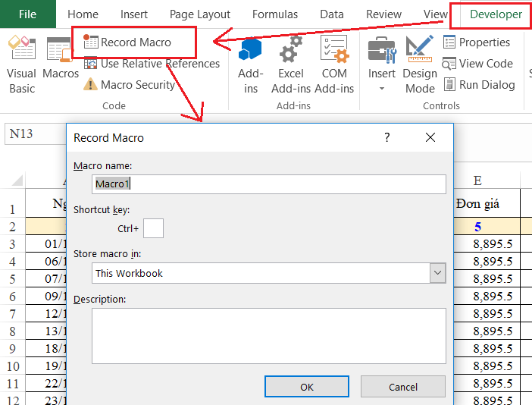Open the Page Layout tab
Image resolution: width=532 pixels, height=405 pixels.
pyautogui.click(x=200, y=14)
